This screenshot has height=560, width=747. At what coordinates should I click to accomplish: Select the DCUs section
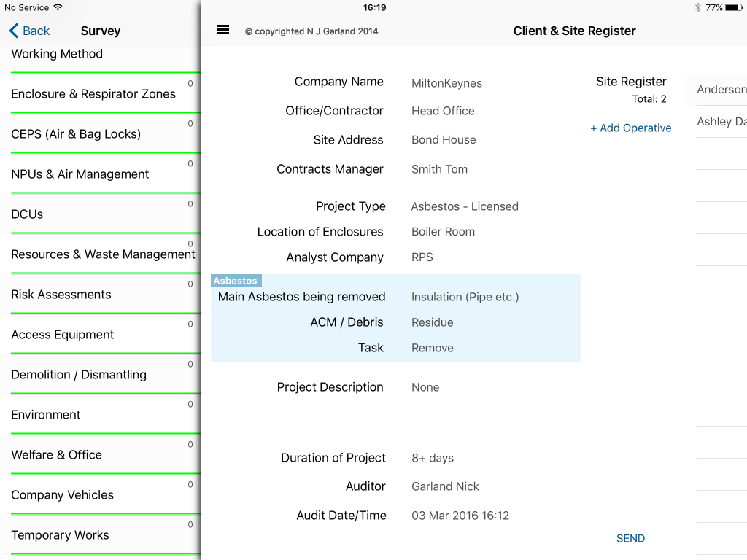point(101,214)
